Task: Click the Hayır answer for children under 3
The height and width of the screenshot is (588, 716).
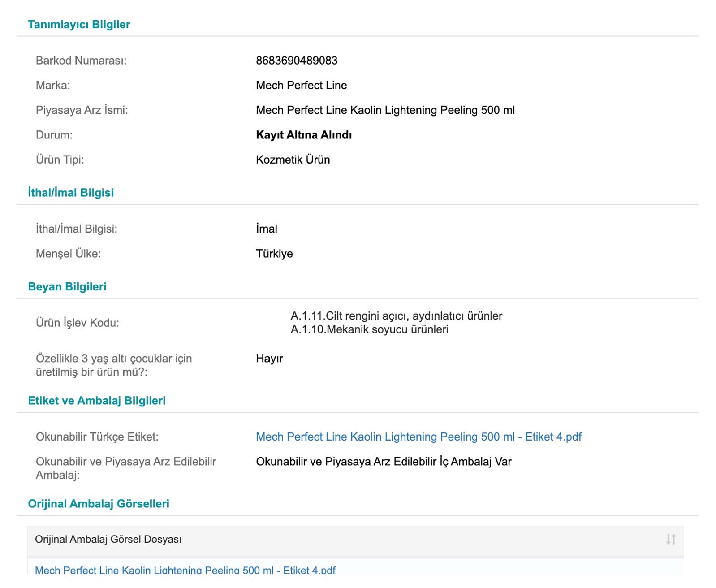Action: [269, 359]
